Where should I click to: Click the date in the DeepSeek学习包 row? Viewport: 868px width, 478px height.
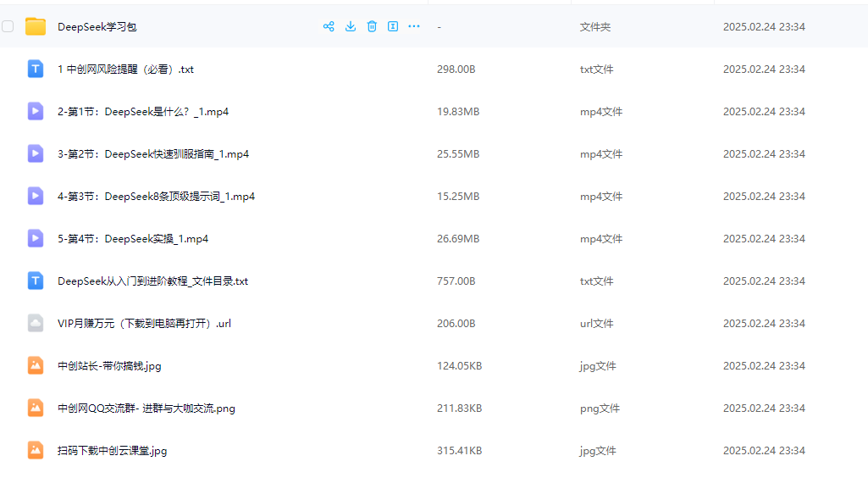click(x=764, y=26)
